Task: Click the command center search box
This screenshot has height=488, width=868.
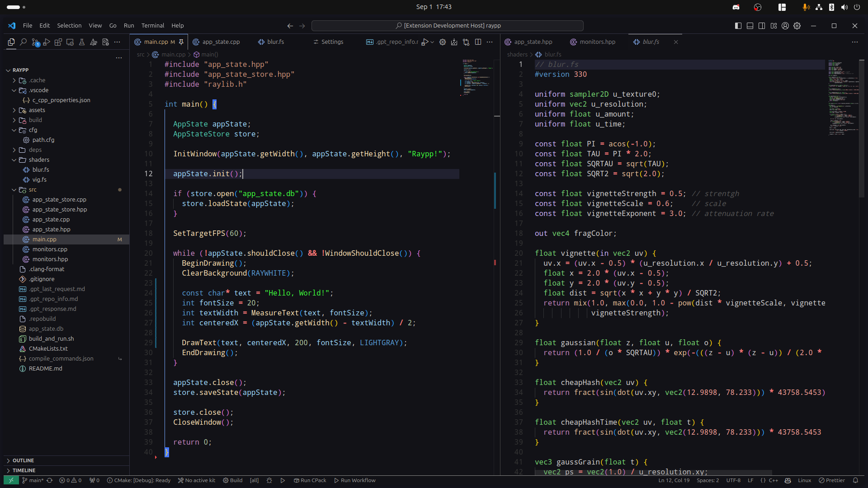Action: click(x=447, y=26)
